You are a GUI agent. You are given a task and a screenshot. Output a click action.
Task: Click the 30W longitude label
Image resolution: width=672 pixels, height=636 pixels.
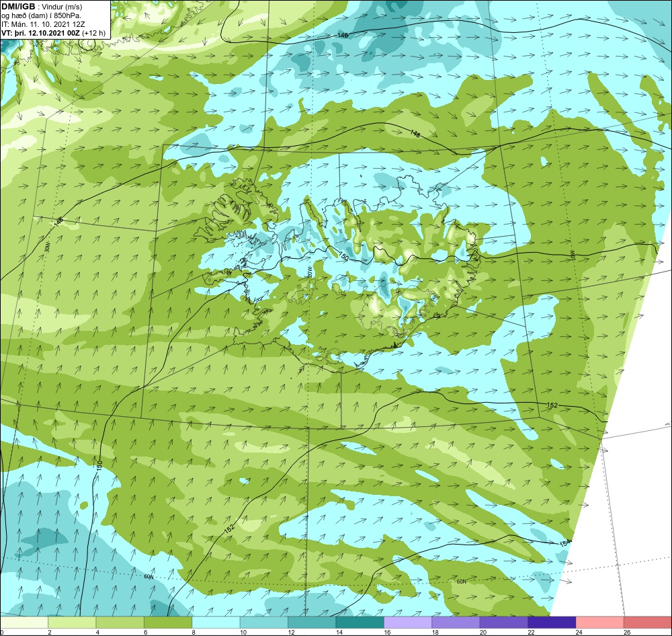click(47, 246)
